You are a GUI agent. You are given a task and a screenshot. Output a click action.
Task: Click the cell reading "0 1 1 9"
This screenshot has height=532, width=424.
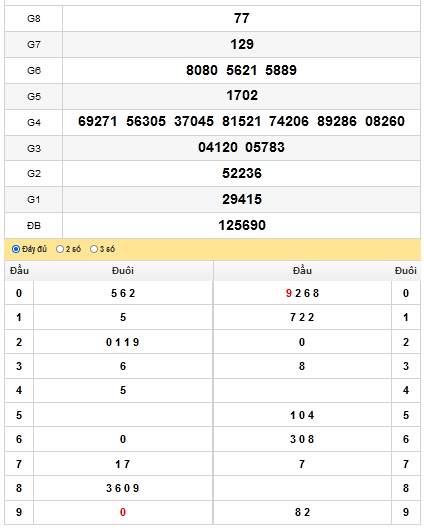(x=123, y=342)
